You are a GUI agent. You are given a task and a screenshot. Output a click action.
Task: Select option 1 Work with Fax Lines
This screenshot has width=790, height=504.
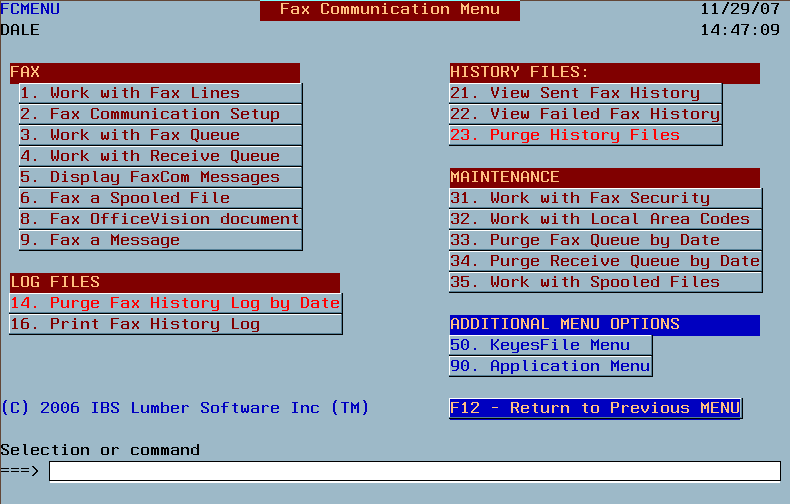(161, 93)
